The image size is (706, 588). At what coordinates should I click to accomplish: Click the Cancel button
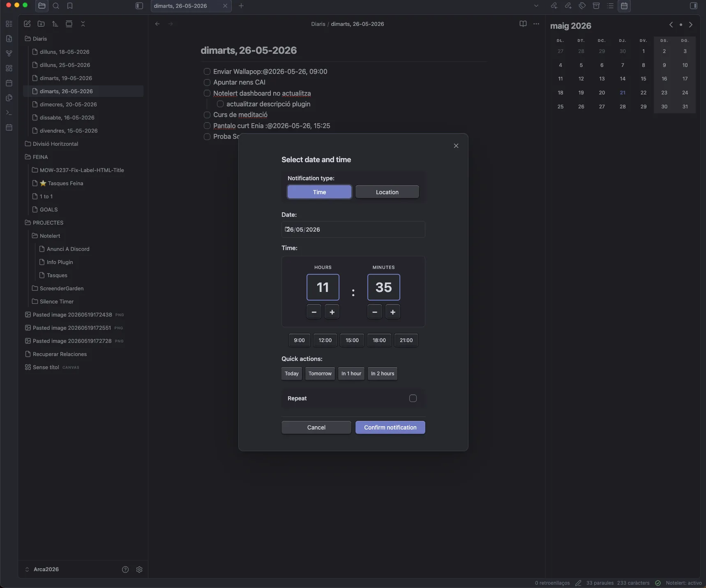[316, 427]
